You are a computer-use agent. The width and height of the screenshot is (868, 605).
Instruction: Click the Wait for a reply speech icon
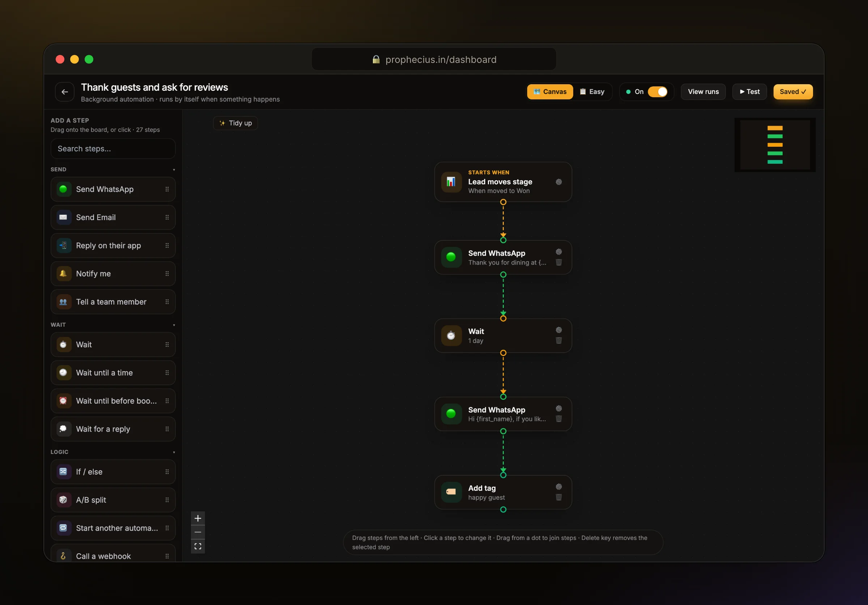coord(64,429)
